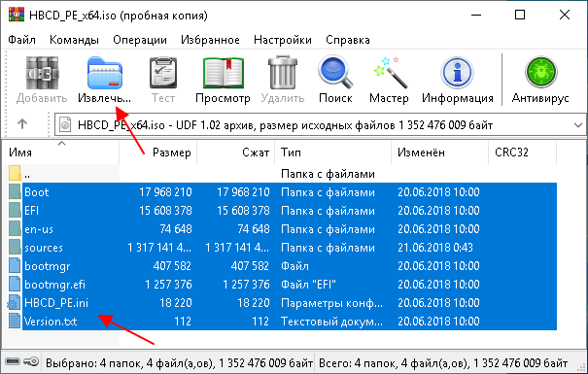
Task: Click the sources folder icon
Action: pyautogui.click(x=15, y=248)
